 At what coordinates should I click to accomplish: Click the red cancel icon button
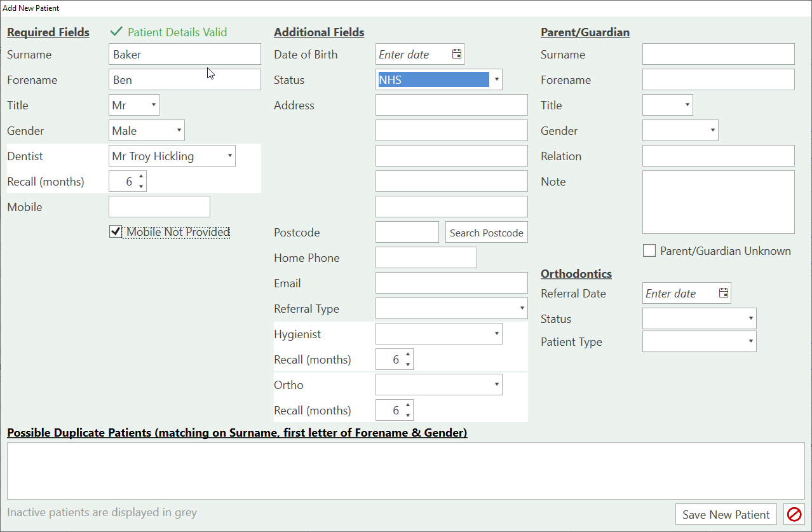coord(794,514)
